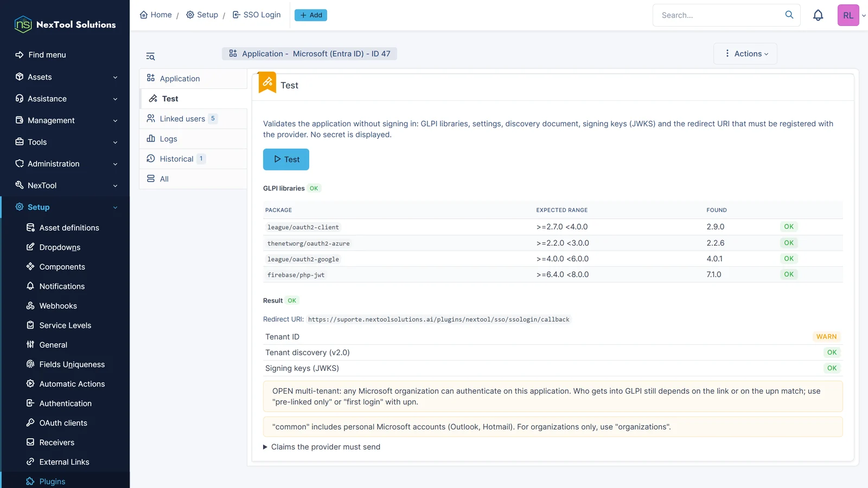Switch to the Linked users tab
This screenshot has width=868, height=488.
(193, 119)
